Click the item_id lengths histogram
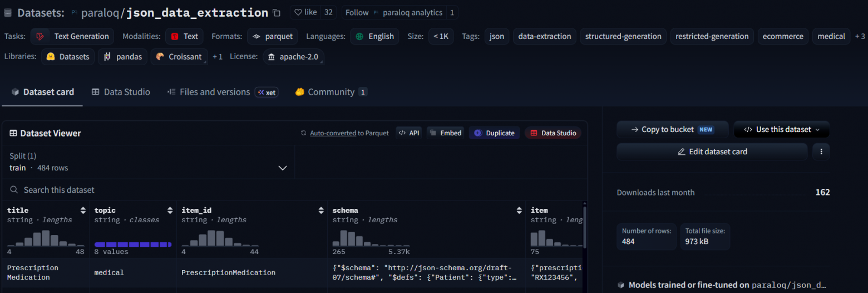This screenshot has width=868, height=293. tap(220, 238)
